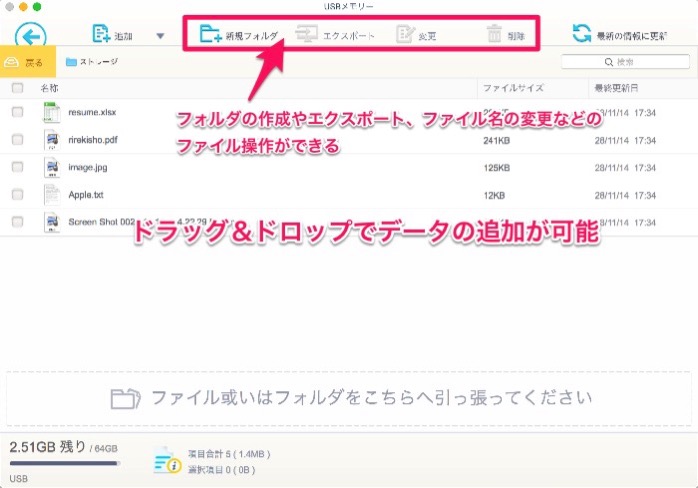The image size is (698, 488).
Task: Toggle the select-all checkbox in header
Action: point(18,88)
